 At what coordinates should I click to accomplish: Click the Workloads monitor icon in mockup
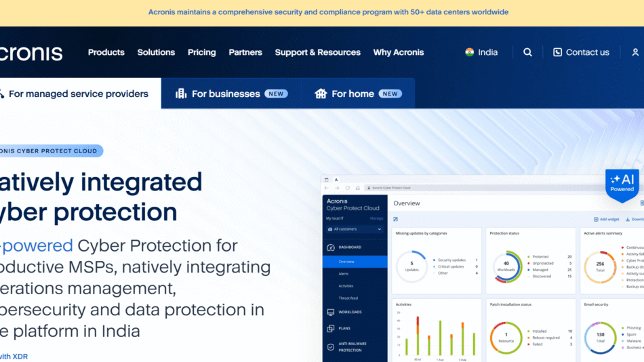click(x=331, y=313)
